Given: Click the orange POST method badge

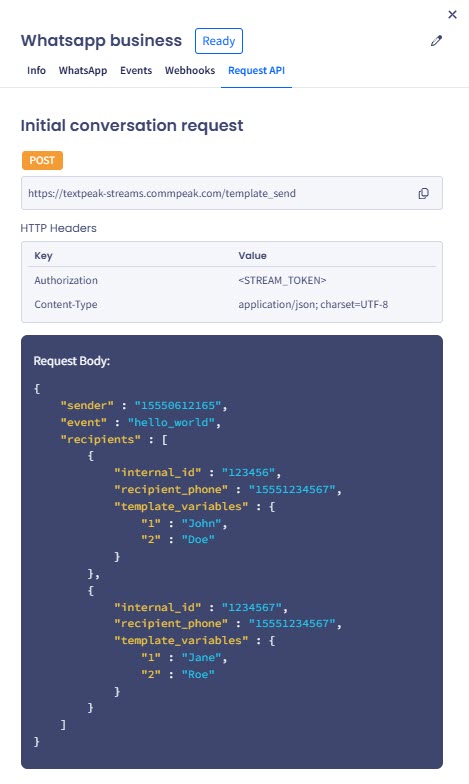Looking at the screenshot, I should click(x=42, y=160).
